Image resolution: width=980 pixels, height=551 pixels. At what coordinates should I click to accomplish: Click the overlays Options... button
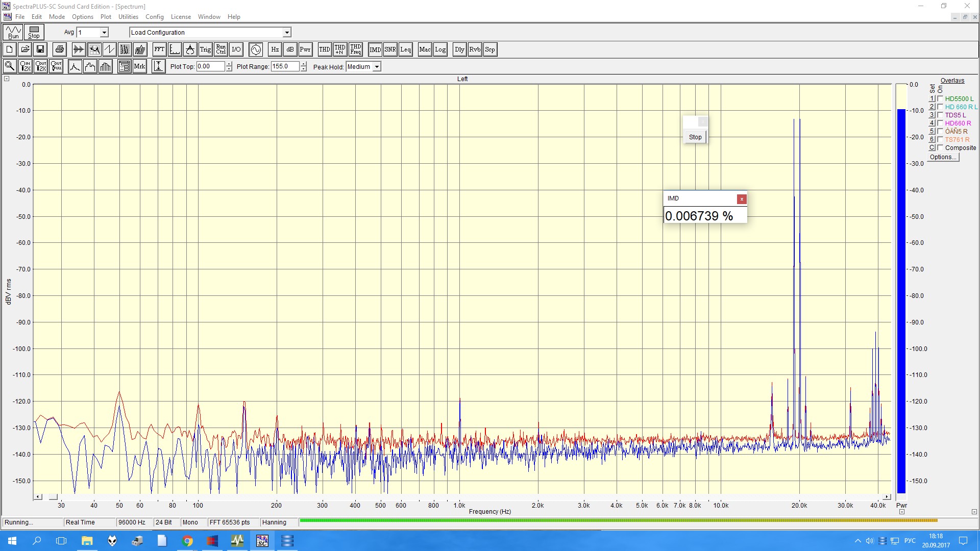point(943,157)
